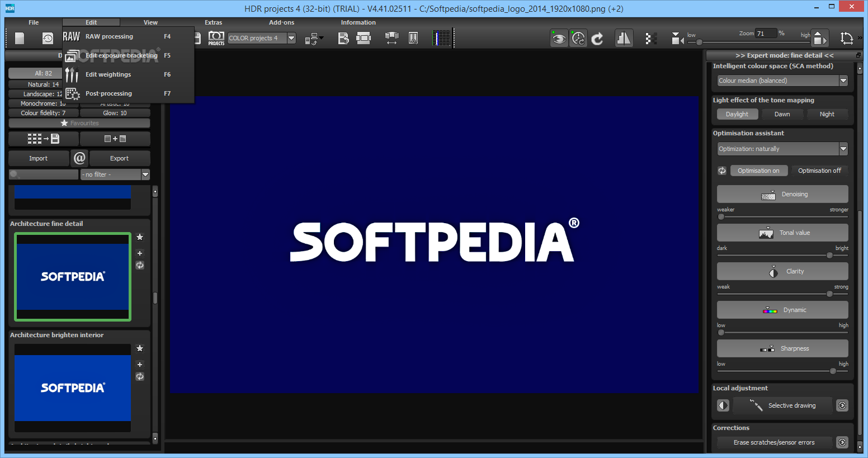Click the toolbar zoom low-high slider handle
The height and width of the screenshot is (458, 868).
pos(699,42)
